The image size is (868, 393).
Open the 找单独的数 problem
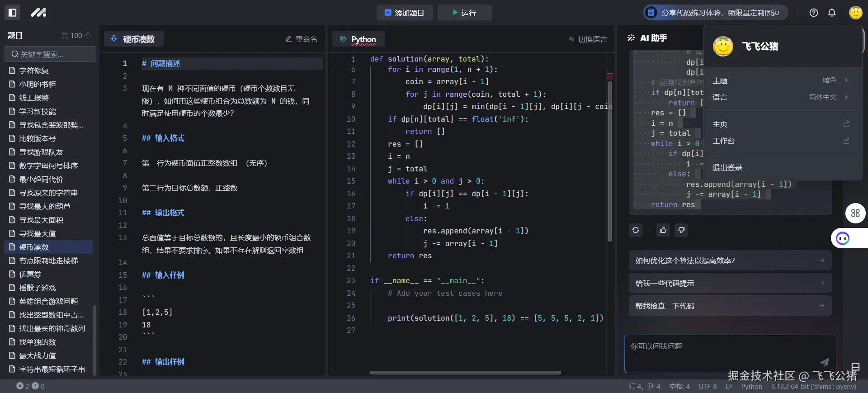tap(48, 342)
